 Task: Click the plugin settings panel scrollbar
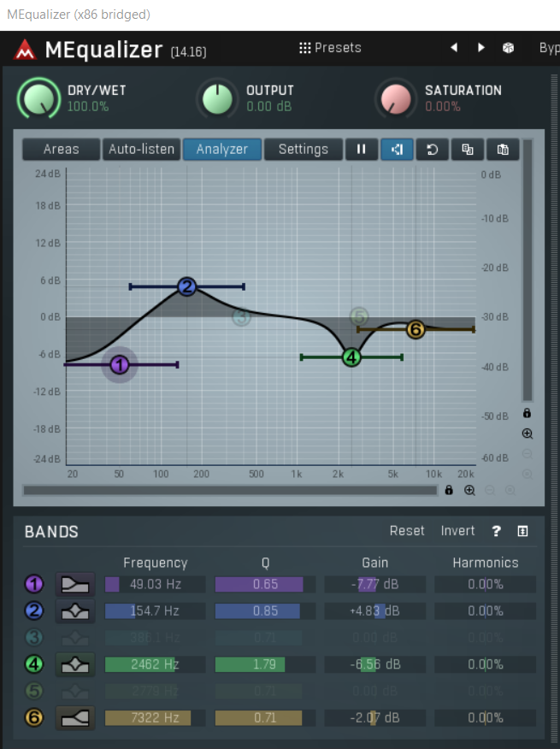pyautogui.click(x=554, y=410)
